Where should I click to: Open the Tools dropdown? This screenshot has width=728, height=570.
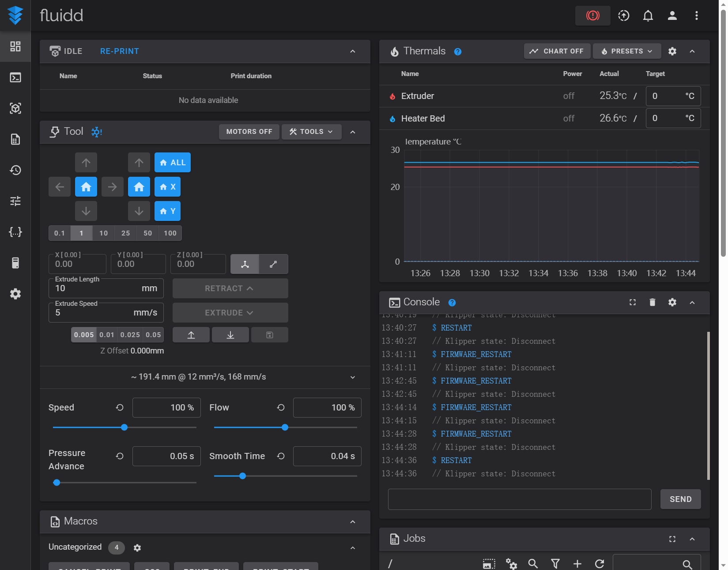311,132
